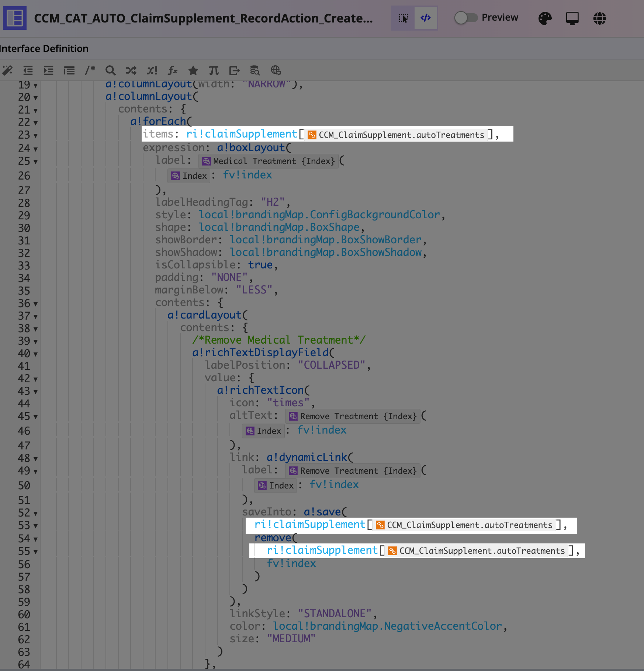Click the interface object icon beside the title

coord(15,18)
